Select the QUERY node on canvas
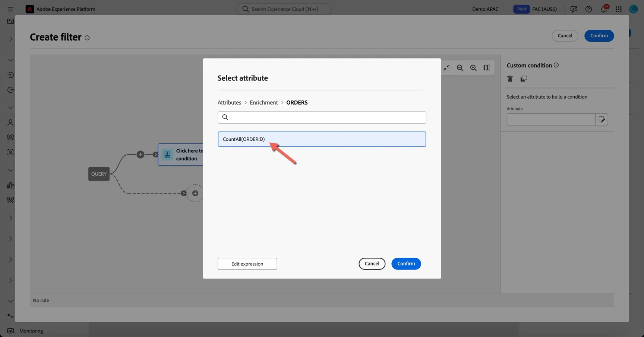Screen dimensions: 644x337 99,174
